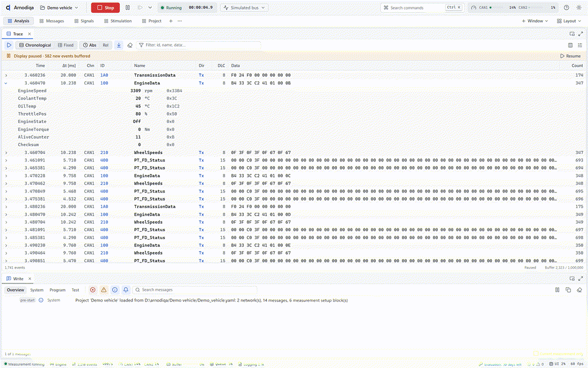Maximize the Trace panel
This screenshot has height=368, width=588.
click(x=581, y=34)
